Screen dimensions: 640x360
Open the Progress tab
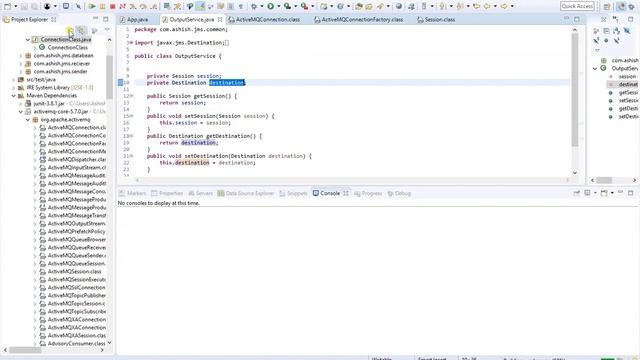[368, 193]
